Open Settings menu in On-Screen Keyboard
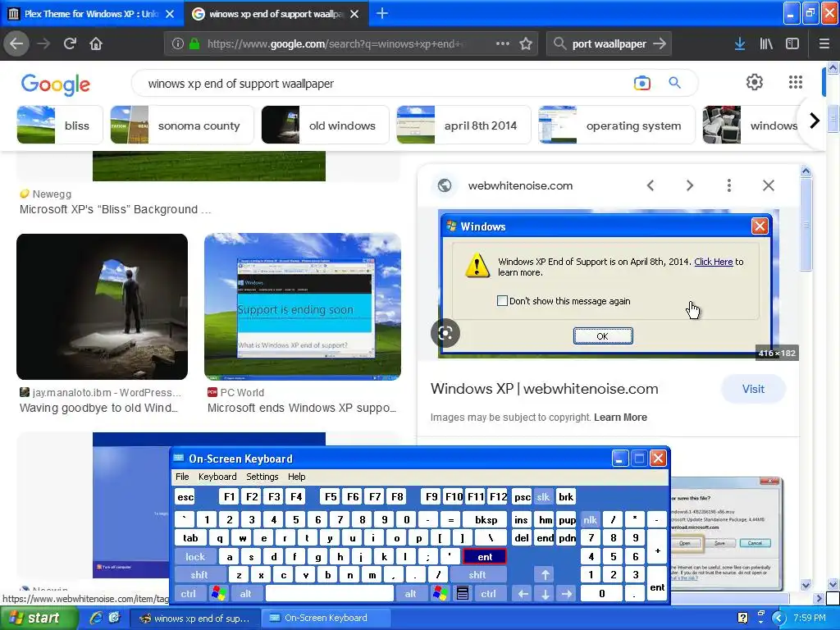The image size is (840, 630). (x=262, y=477)
